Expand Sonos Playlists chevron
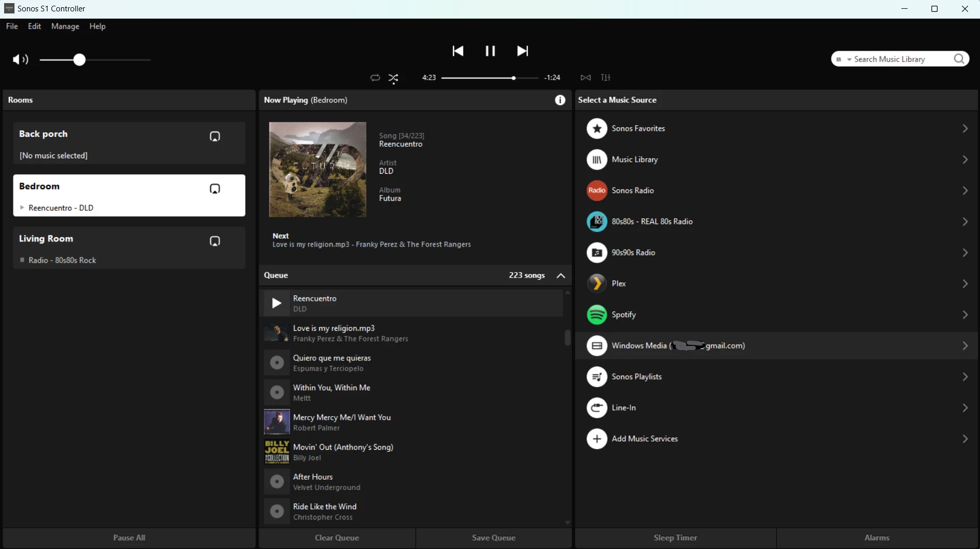This screenshot has height=549, width=980. tap(965, 376)
